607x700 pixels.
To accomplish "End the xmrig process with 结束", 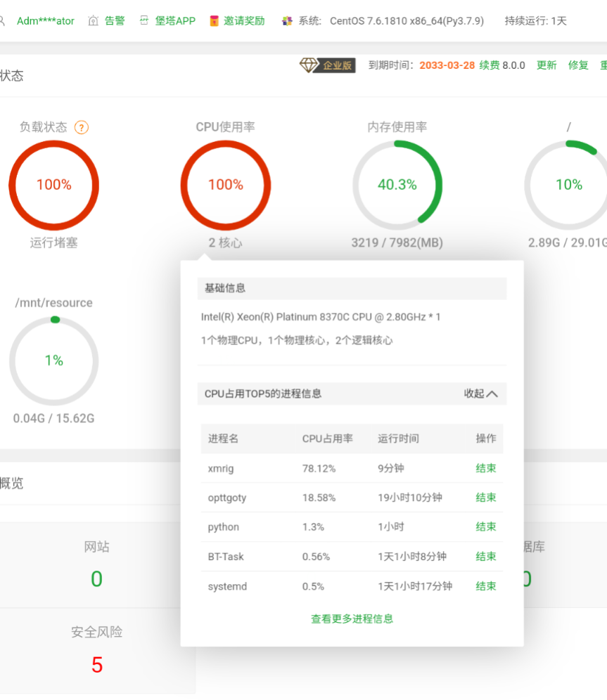I will coord(486,468).
